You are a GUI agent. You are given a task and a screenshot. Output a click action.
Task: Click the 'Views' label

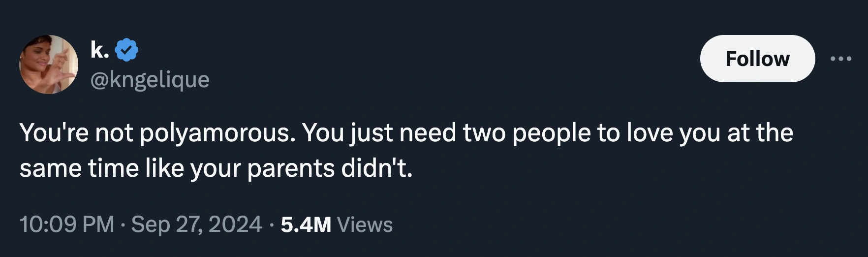pos(365,225)
